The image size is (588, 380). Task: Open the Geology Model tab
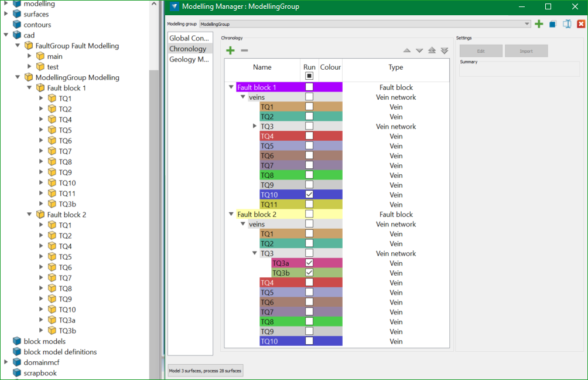coord(189,59)
